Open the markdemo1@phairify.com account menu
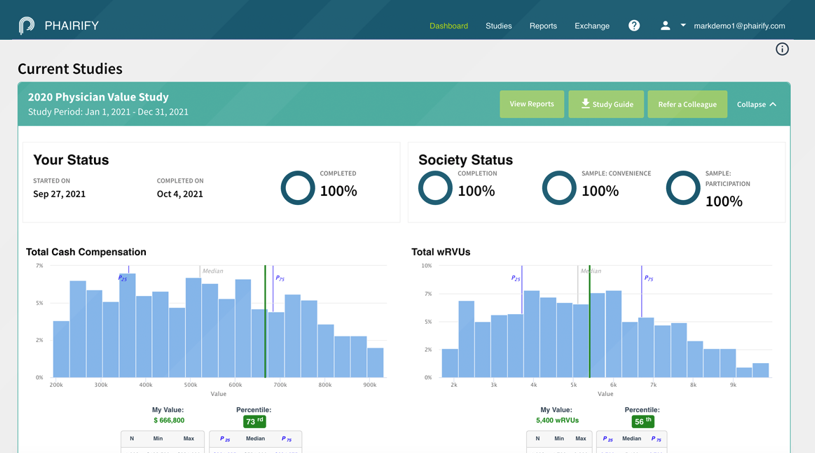This screenshot has height=453, width=815. point(739,26)
